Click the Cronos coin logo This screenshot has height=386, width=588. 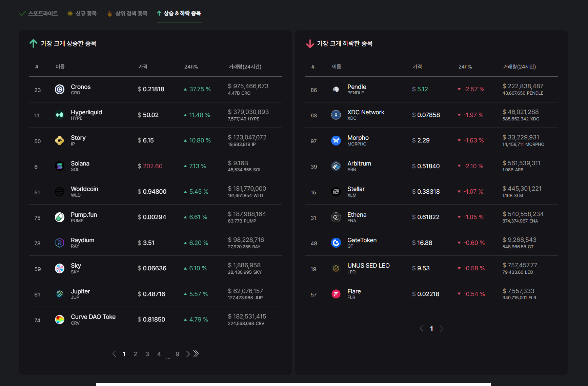pos(60,90)
